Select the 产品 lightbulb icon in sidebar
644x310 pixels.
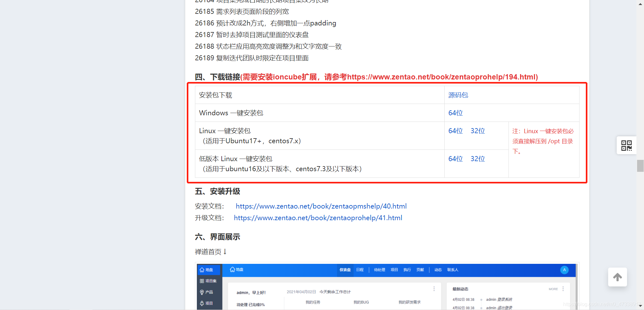point(203,292)
